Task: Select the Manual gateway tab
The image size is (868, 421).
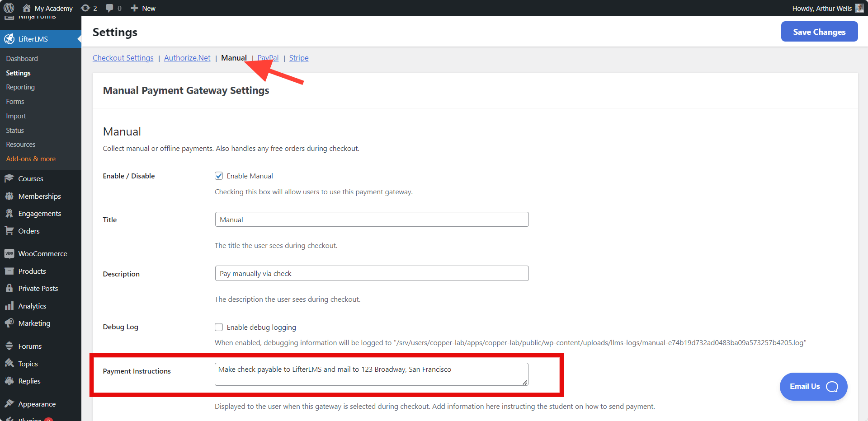Action: (234, 58)
